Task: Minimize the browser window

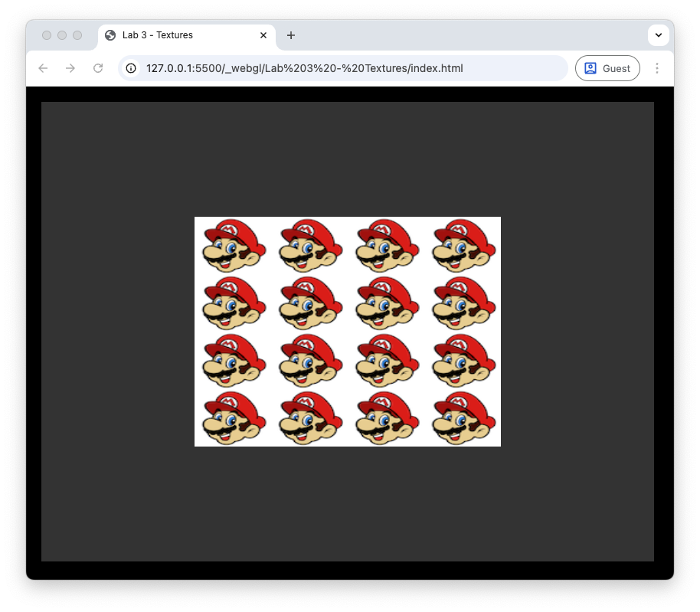Action: [62, 35]
